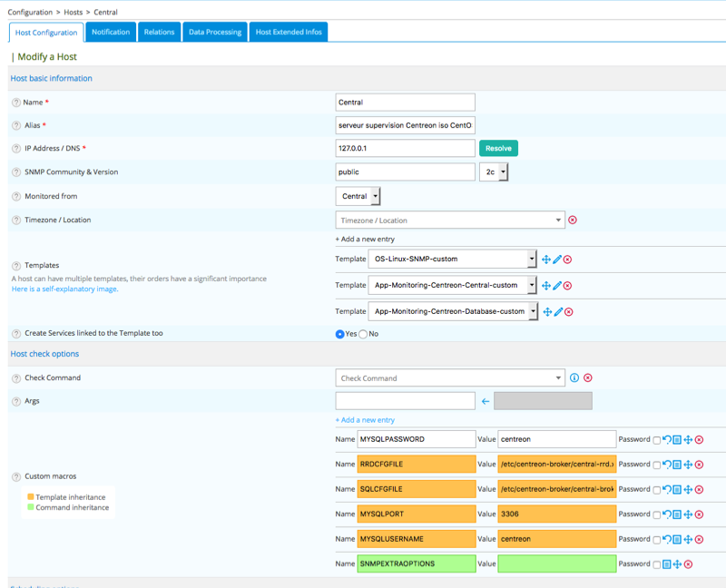Click edit pencil for OS-Linux-SNMP-custom template
This screenshot has height=588, width=726.
557,260
